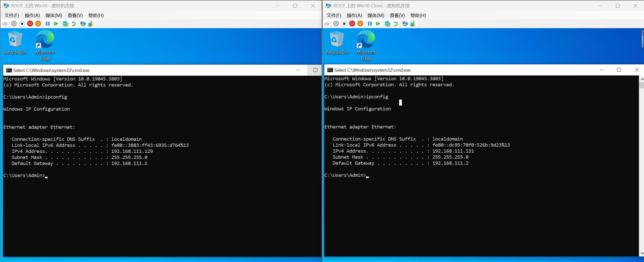Viewport: 644px width, 262px height.
Task: Click the green Revert icon in Win10 toolbar
Action: pyautogui.click(x=74, y=24)
